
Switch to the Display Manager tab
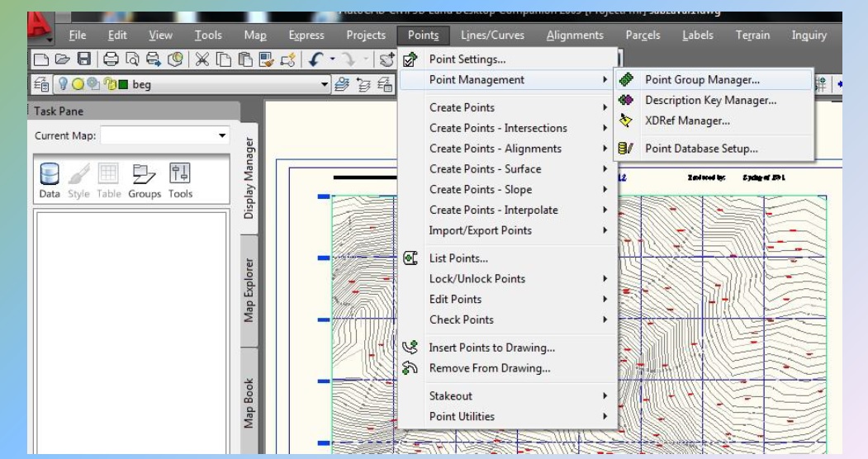pos(249,177)
